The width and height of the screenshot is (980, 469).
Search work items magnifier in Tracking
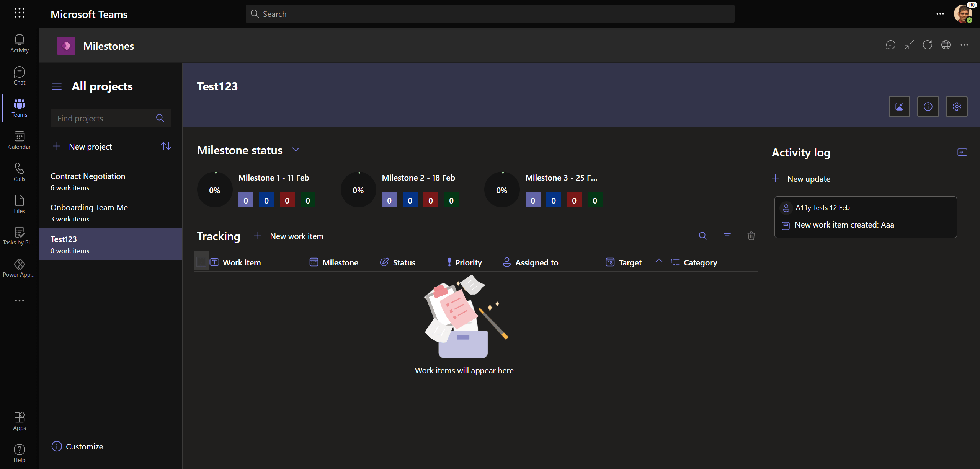[x=702, y=236]
